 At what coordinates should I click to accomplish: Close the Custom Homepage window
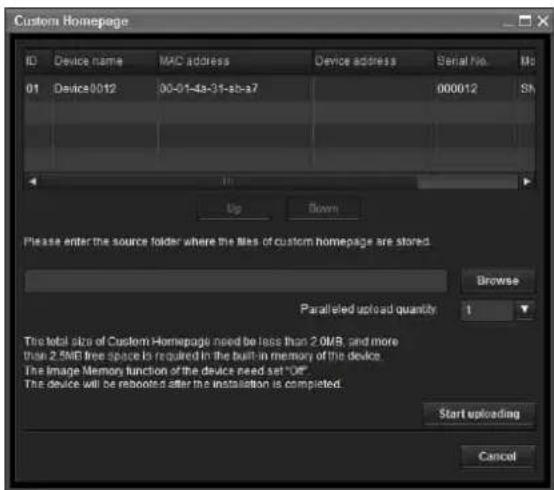543,21
